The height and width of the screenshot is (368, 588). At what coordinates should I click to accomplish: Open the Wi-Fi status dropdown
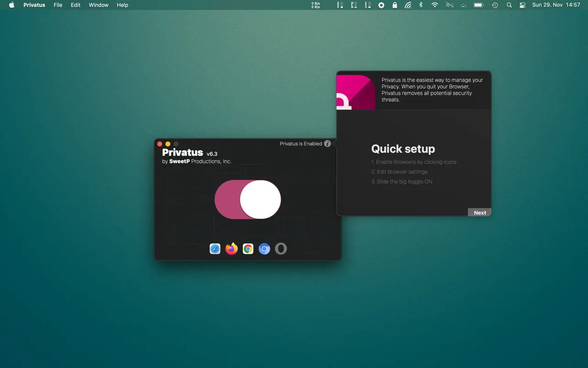pos(435,5)
